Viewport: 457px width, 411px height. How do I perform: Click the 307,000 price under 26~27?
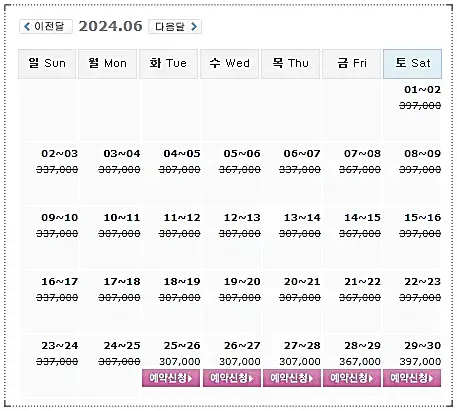tap(240, 362)
